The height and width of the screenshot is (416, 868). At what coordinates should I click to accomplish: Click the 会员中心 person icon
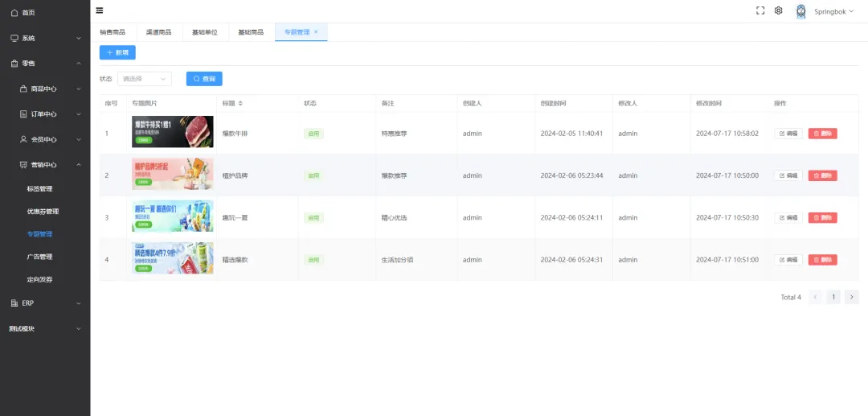[23, 139]
